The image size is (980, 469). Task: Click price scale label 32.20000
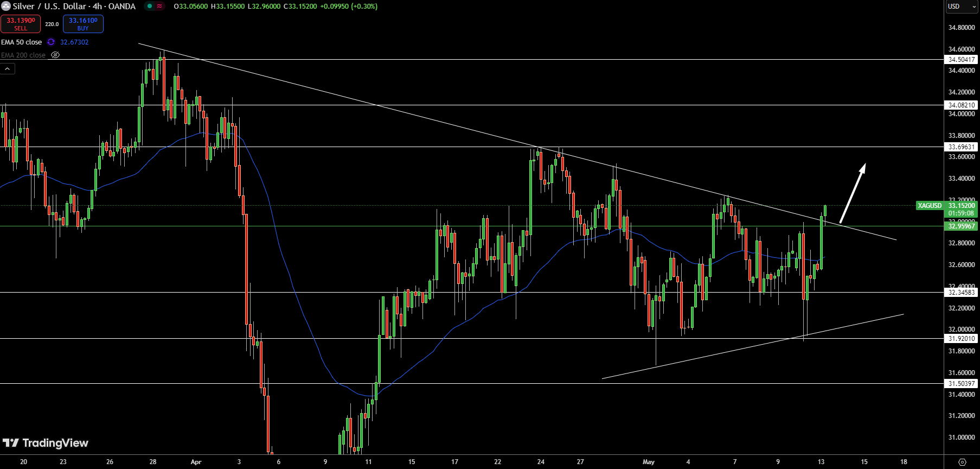click(x=962, y=308)
